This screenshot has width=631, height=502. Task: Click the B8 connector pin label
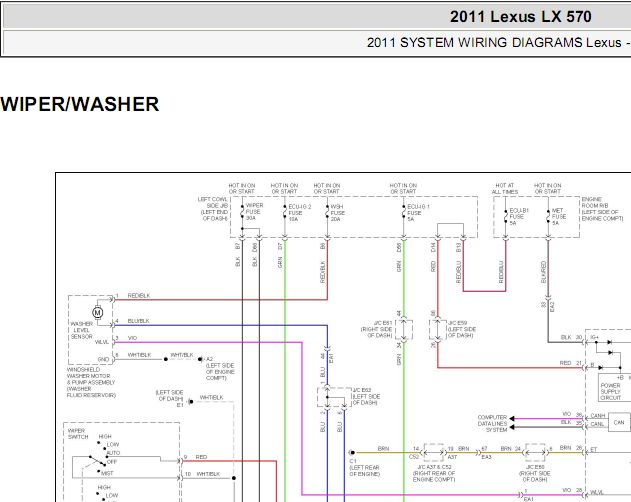[x=322, y=246]
